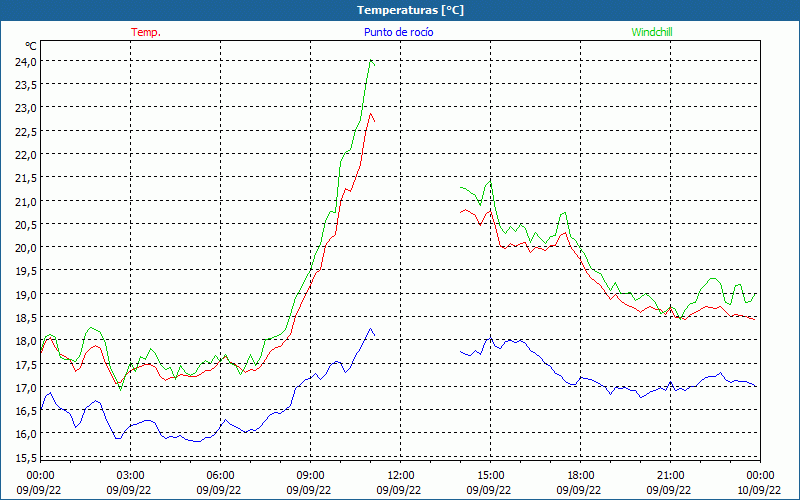
Task: Click the 24,0 y-axis value
Action: coord(26,62)
